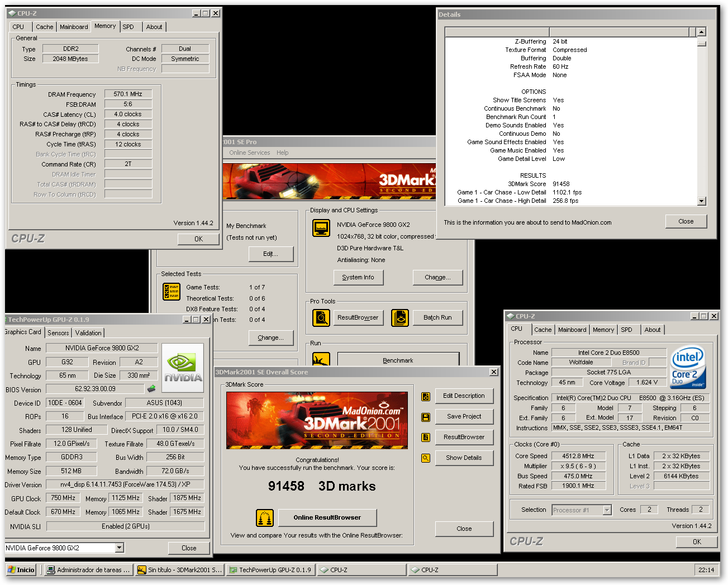
Task: Click the 3DMark2001 score banner image
Action: click(x=317, y=420)
